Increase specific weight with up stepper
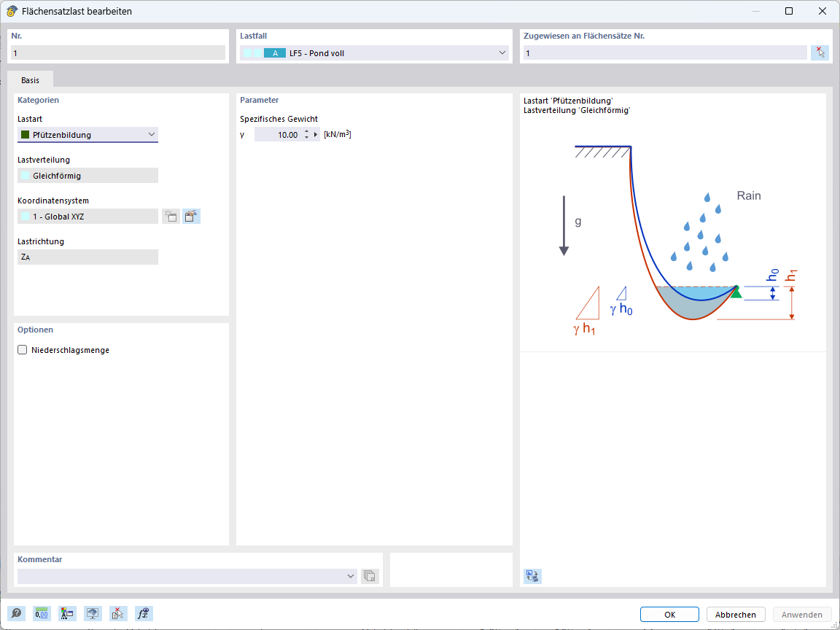This screenshot has width=840, height=630. point(306,131)
